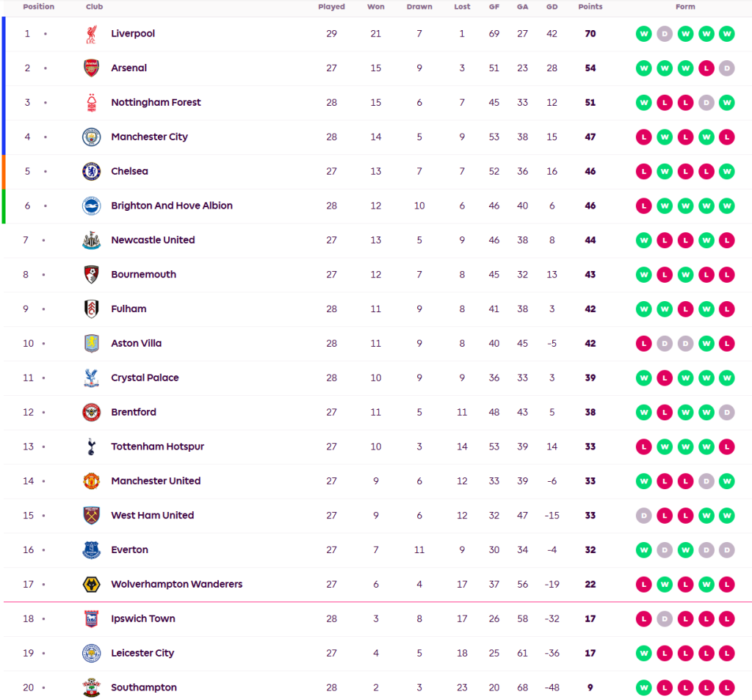Click the Arsenal club crest icon
752x700 pixels.
91,68
